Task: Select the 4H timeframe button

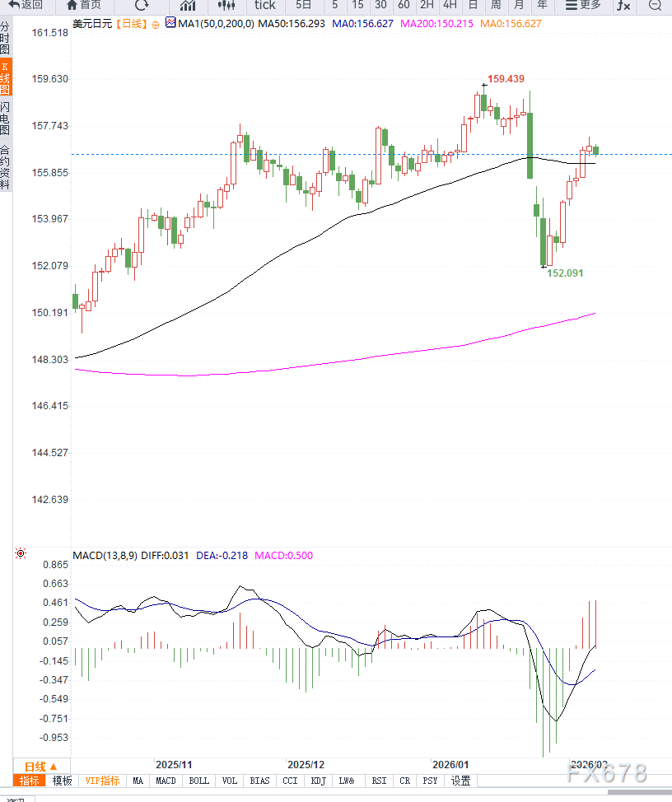Action: click(450, 5)
